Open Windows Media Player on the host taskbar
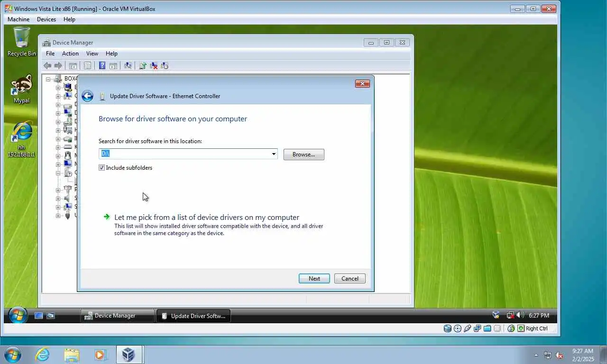Image resolution: width=607 pixels, height=364 pixels. pos(100,355)
